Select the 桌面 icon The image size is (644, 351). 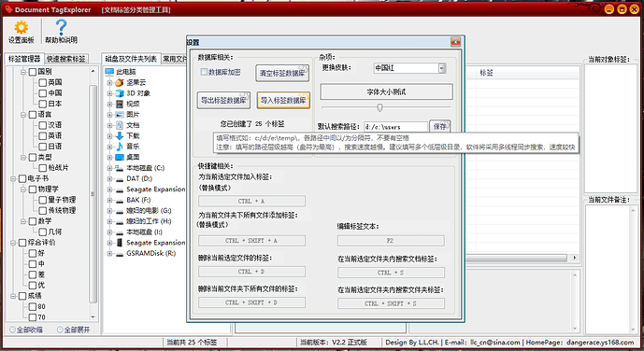tap(119, 157)
